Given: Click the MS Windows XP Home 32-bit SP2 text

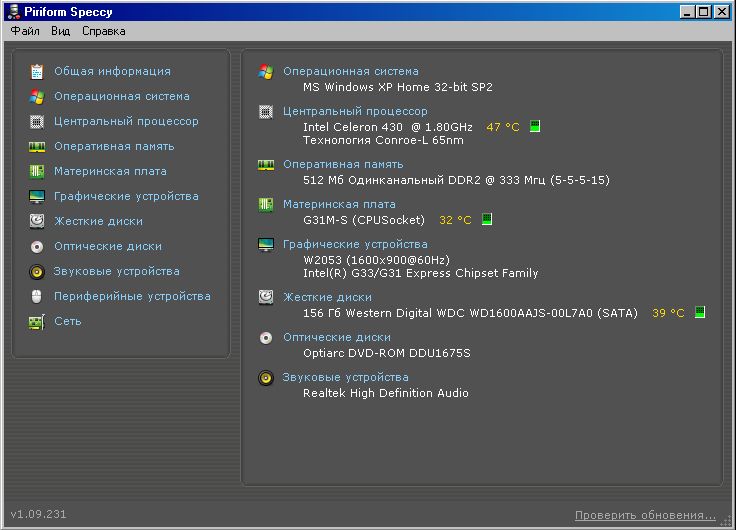Looking at the screenshot, I should 398,87.
